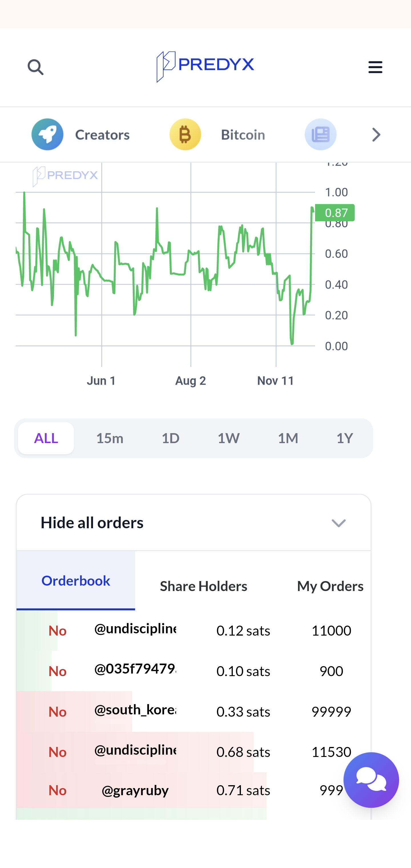Switch to Share Holders tab
This screenshot has height=868, width=411.
(204, 586)
